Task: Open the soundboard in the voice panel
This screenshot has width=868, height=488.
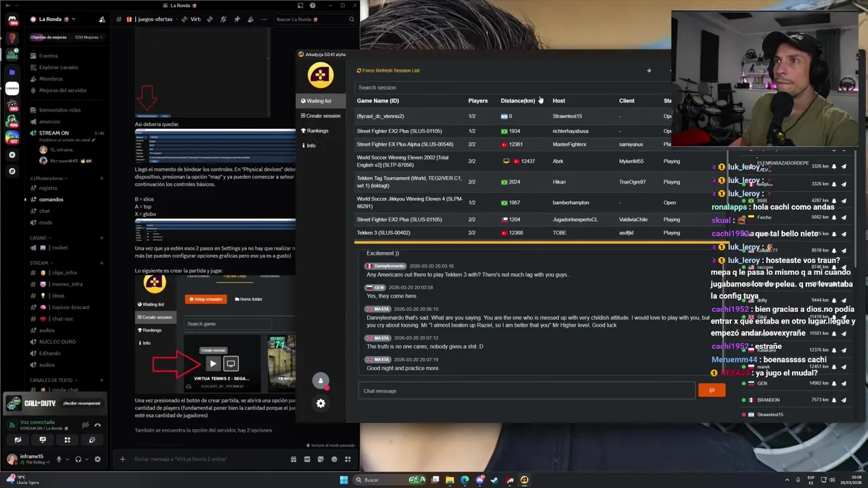Action: pos(92,440)
